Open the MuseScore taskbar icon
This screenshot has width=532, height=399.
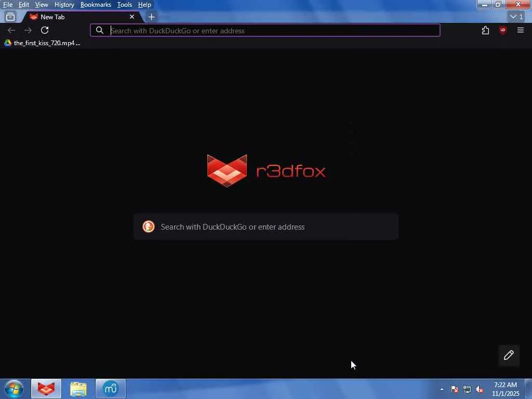pos(111,389)
